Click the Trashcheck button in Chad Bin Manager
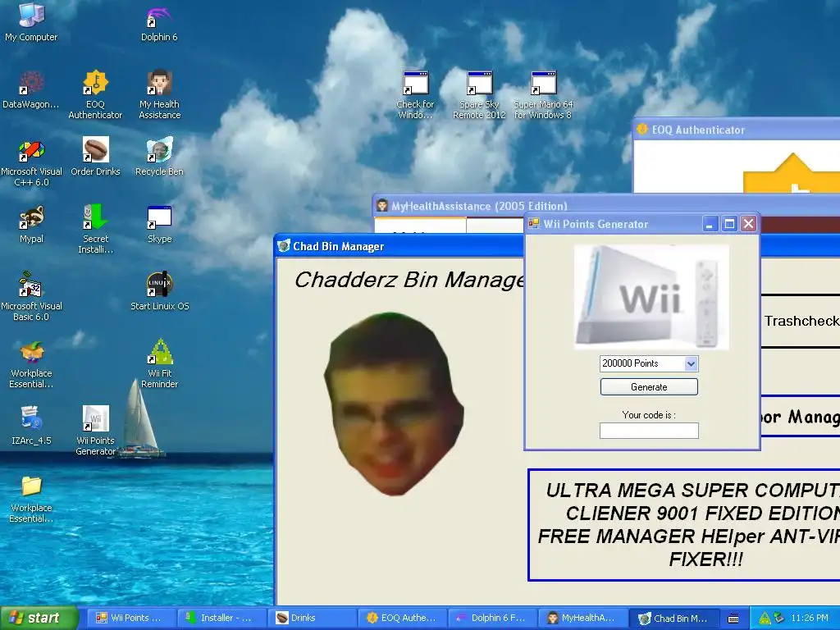The height and width of the screenshot is (630, 840). tap(801, 321)
